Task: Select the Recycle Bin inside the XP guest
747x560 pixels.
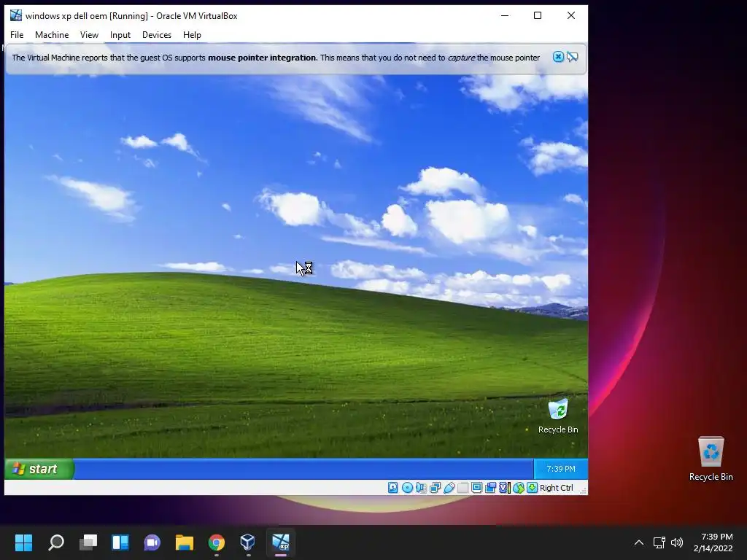Action: coord(558,416)
